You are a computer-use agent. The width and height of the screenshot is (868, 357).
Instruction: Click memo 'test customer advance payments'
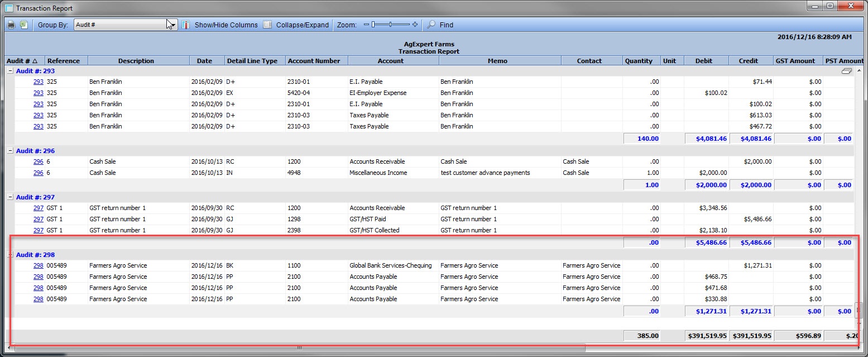pyautogui.click(x=485, y=173)
